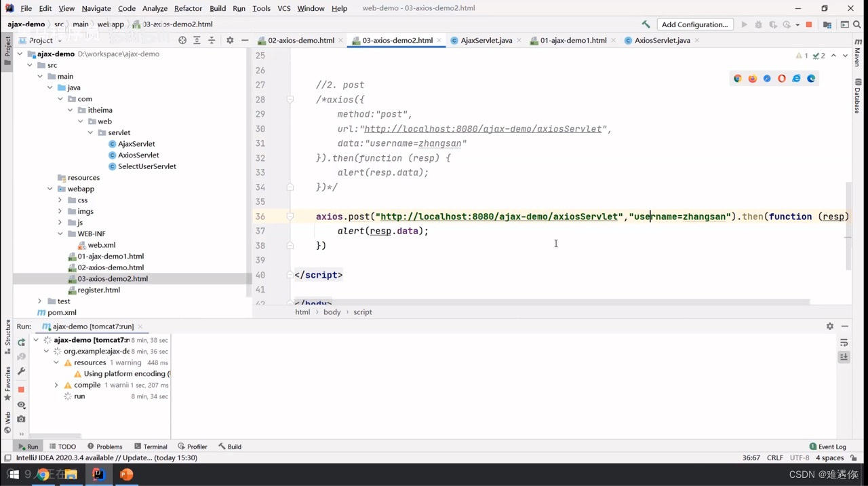This screenshot has width=868, height=486.
Task: Switch to 02-axios-demo.html tab
Action: click(x=300, y=41)
